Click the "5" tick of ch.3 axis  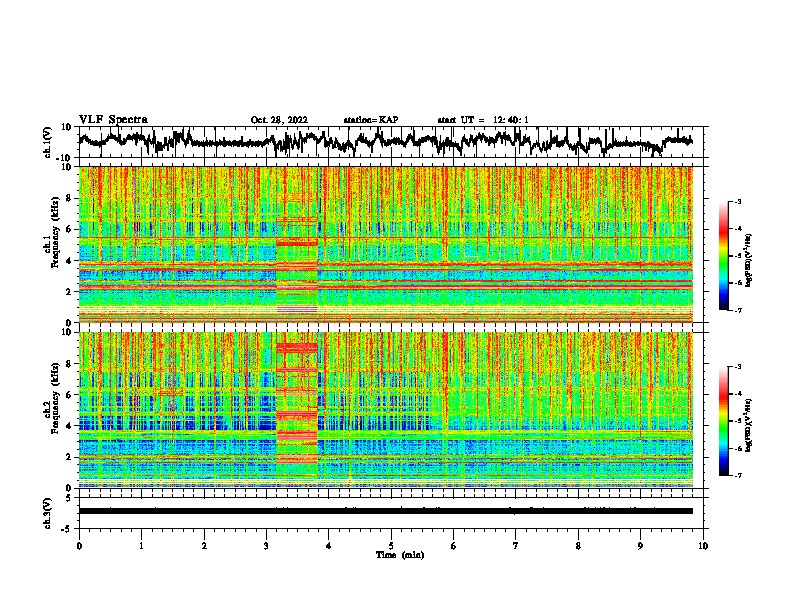69,498
